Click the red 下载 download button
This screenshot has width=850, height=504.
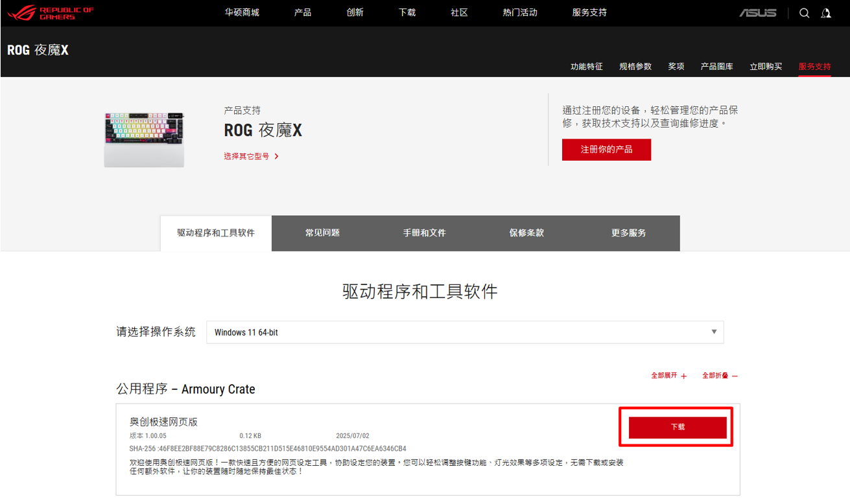tap(678, 428)
